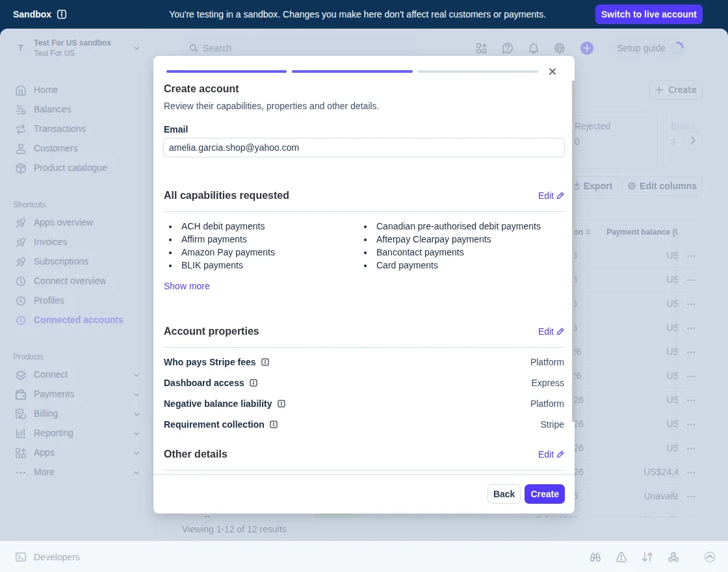Click the first progress step bar in the dialog

tap(227, 71)
